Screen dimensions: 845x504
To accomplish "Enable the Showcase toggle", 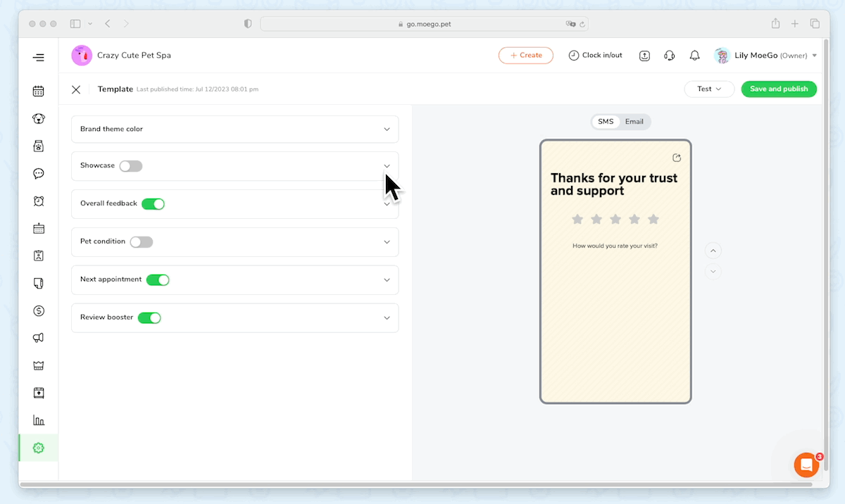I will pos(131,166).
